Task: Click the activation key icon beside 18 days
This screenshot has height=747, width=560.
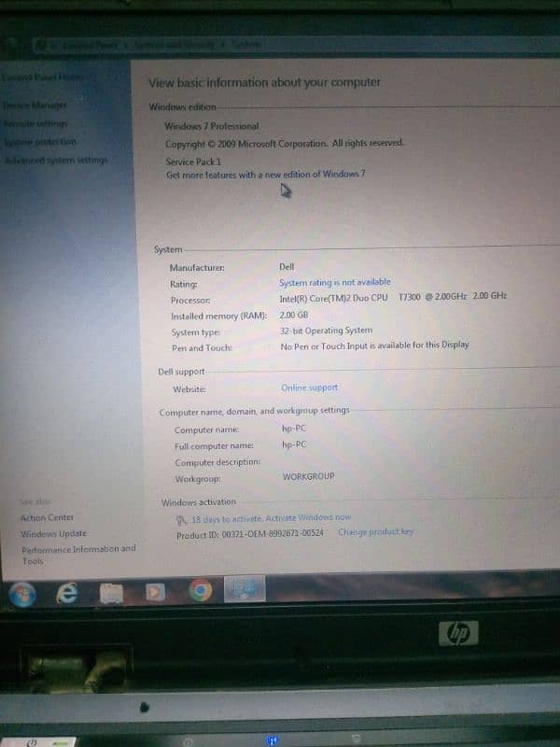Action: point(181,518)
